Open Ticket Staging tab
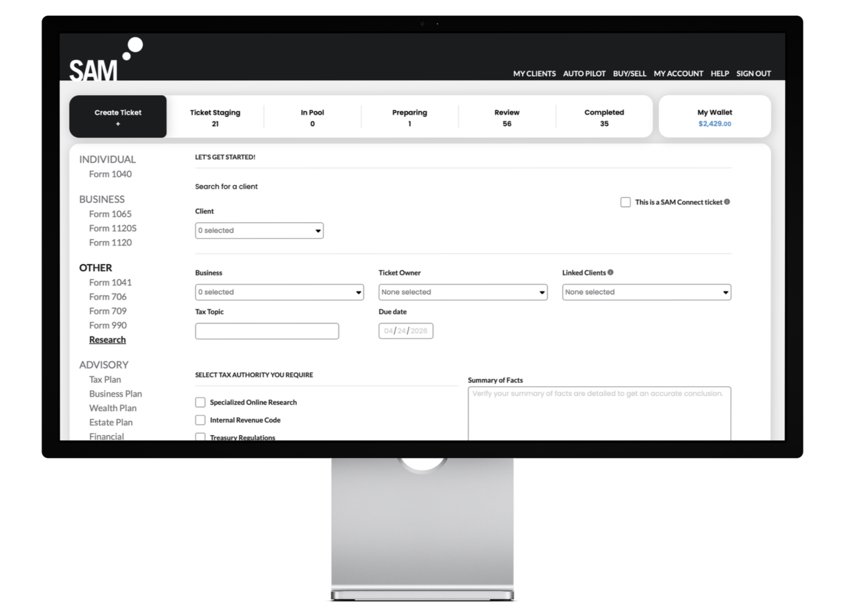This screenshot has height=616, width=847. 215,118
